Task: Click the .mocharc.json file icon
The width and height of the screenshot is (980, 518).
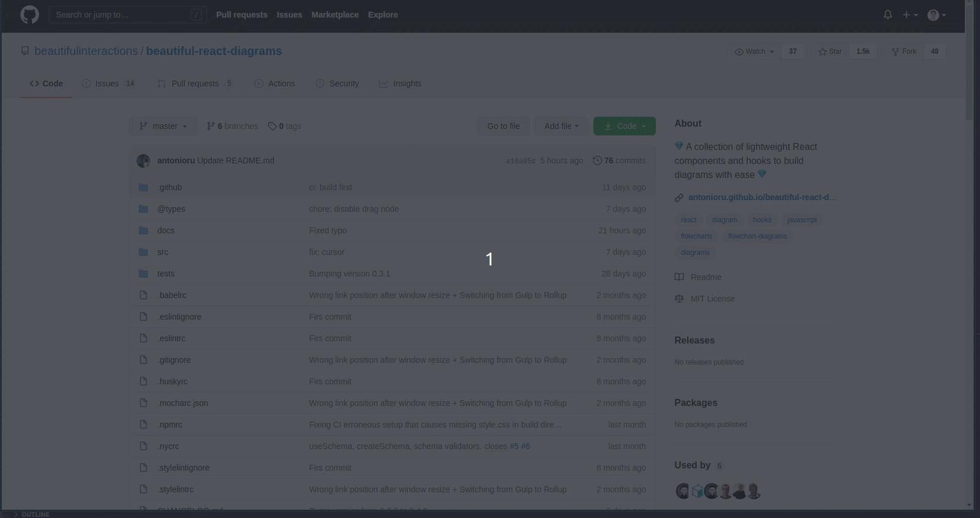Action: tap(143, 403)
